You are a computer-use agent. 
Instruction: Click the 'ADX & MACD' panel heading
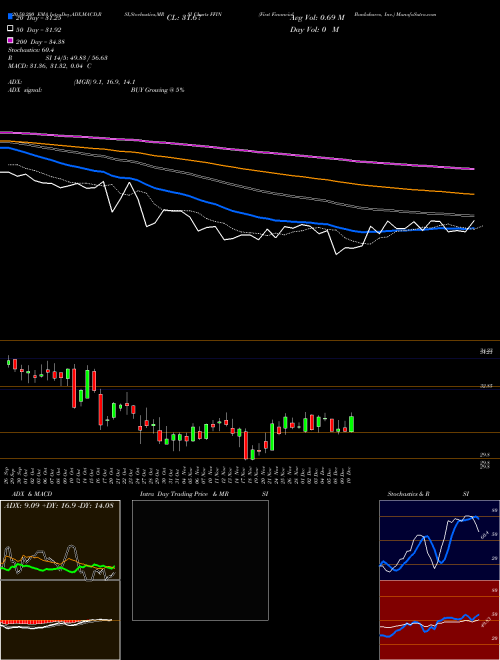tap(32, 494)
